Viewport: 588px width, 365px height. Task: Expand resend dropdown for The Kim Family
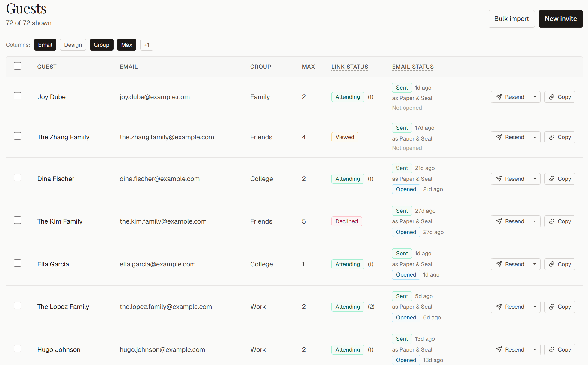click(x=535, y=221)
